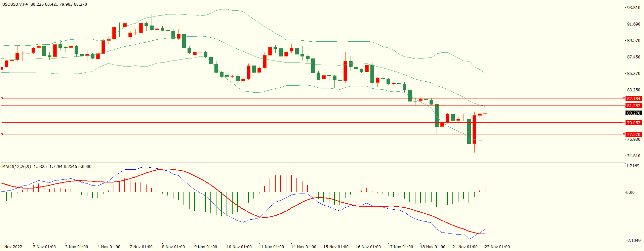Click the 82.184 horizontal line price label
This screenshot has height=251, width=644.
[633, 98]
